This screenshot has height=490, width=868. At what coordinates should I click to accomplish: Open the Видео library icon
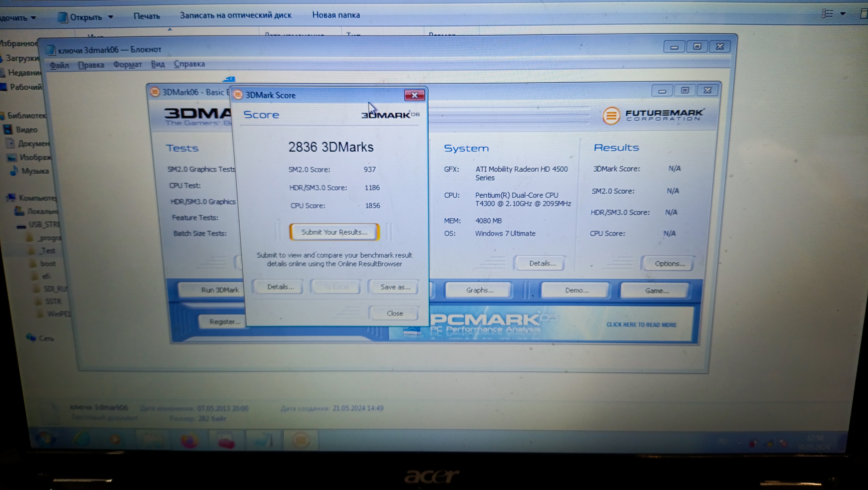[x=7, y=129]
